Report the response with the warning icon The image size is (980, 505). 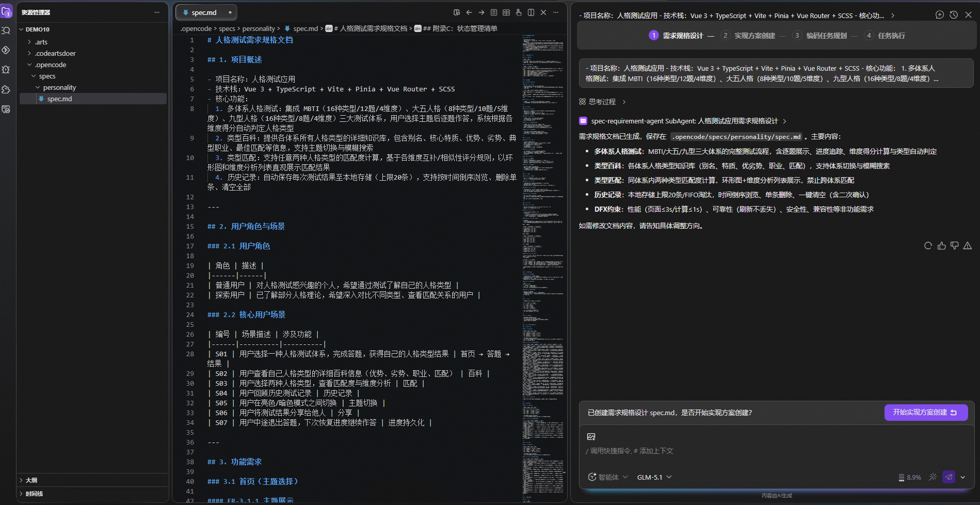(968, 246)
